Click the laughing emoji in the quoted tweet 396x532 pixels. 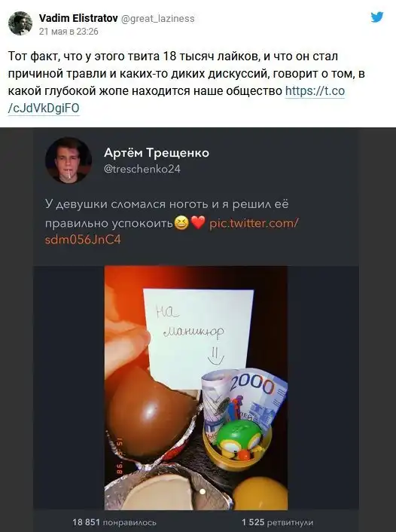coord(181,223)
